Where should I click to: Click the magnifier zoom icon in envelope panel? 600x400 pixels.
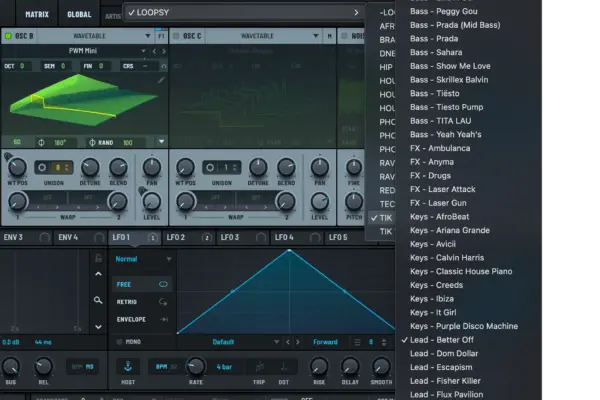coord(98,299)
